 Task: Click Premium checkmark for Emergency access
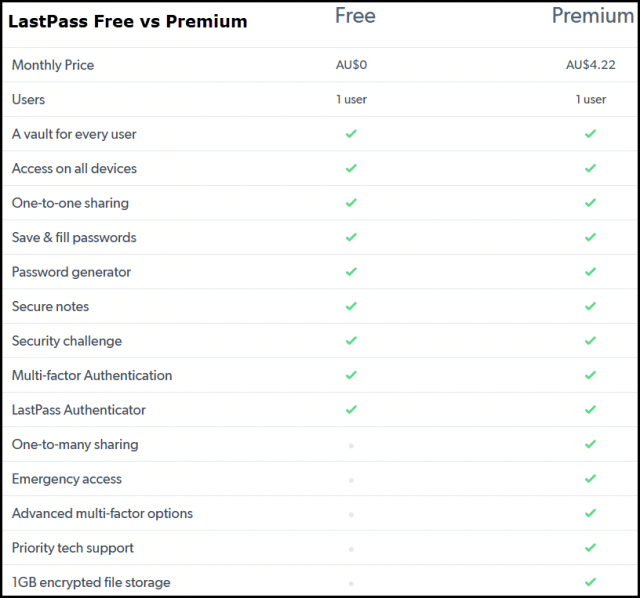pos(590,478)
